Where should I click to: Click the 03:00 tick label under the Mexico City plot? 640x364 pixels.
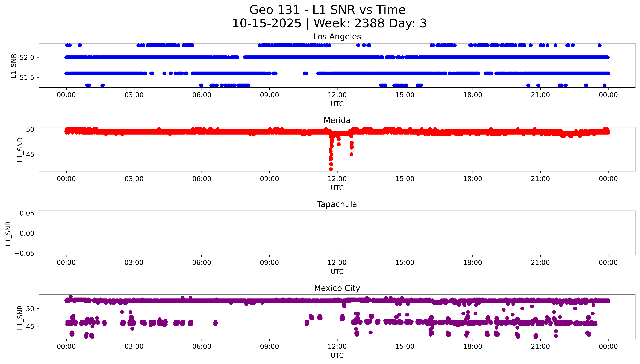pyautogui.click(x=134, y=346)
